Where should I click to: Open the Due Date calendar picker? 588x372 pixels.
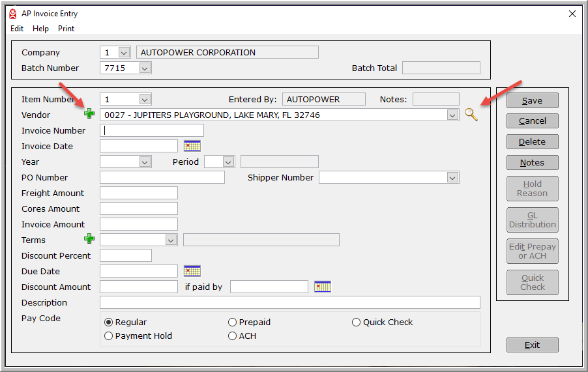(x=192, y=271)
